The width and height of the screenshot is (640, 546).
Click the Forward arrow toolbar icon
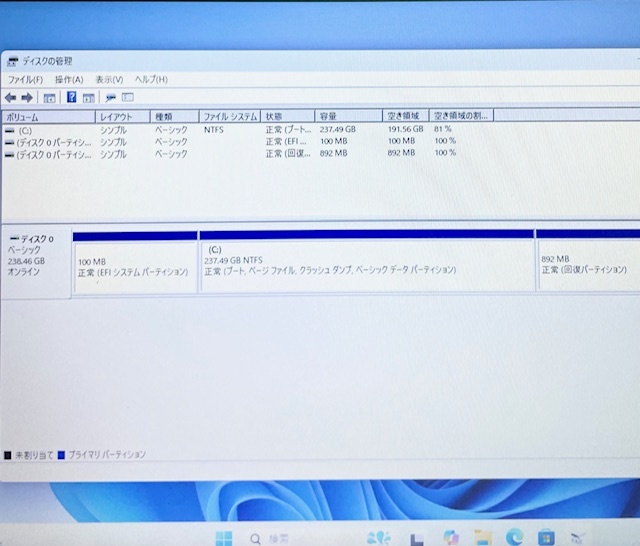(27, 98)
